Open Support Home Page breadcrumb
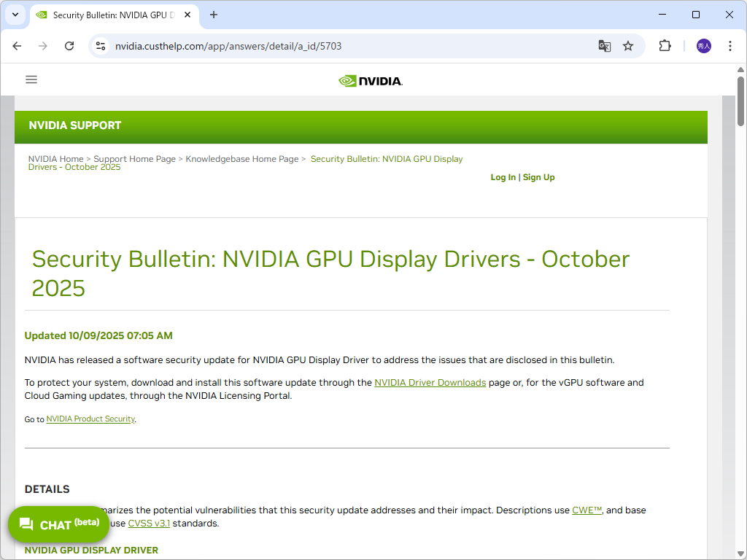Image resolution: width=747 pixels, height=560 pixels. tap(134, 159)
